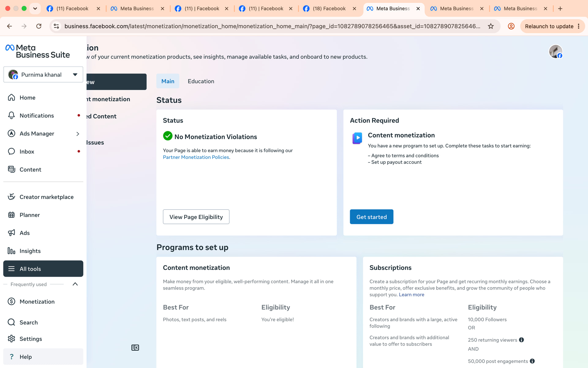Reload the page with the refresh icon
The image size is (588, 368).
pyautogui.click(x=39, y=26)
